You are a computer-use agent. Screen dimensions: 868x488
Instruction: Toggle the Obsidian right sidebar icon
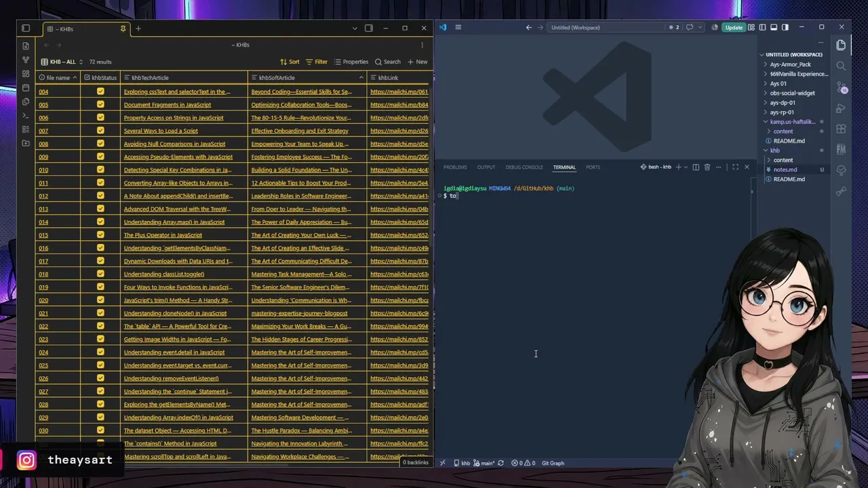[369, 28]
